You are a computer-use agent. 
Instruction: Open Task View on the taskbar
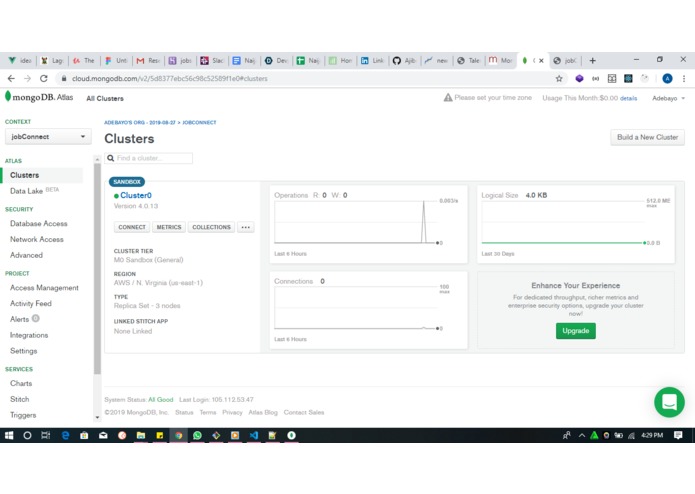pyautogui.click(x=46, y=435)
